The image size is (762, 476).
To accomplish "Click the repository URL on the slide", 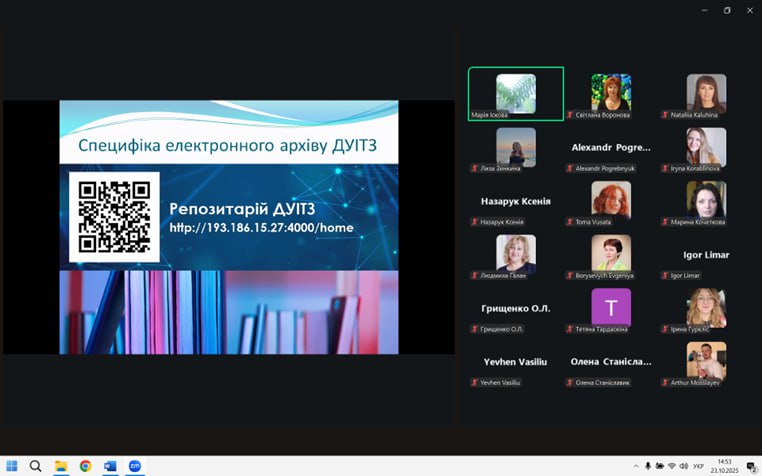I will pyautogui.click(x=261, y=227).
